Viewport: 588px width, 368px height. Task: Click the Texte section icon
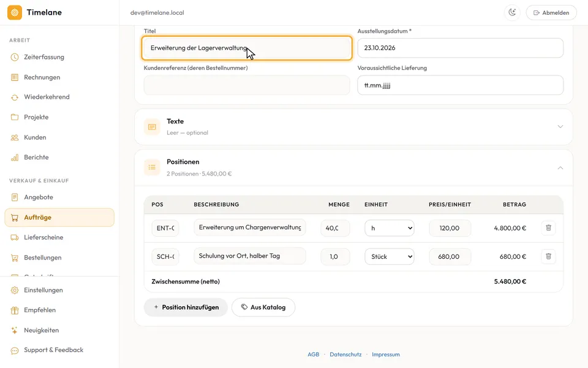pos(152,127)
